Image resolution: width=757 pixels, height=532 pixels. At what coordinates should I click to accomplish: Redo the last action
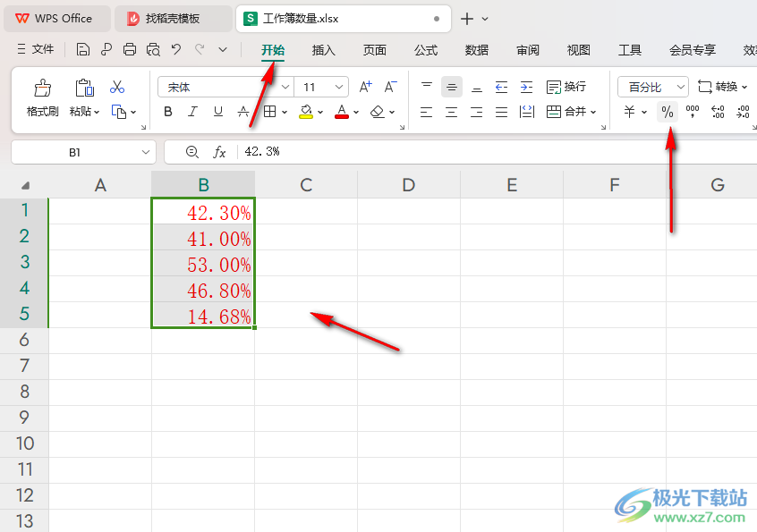(200, 49)
